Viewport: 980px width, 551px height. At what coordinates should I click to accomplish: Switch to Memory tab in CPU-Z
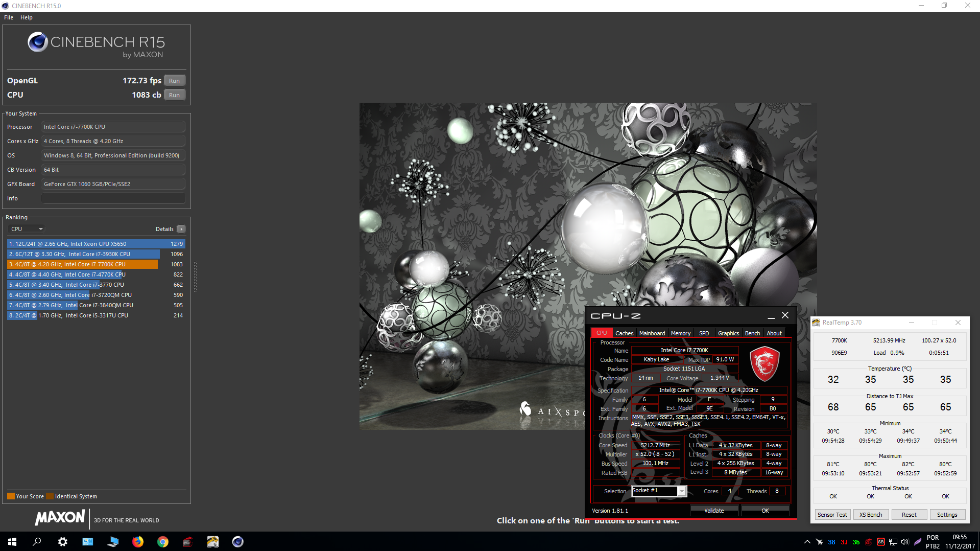pyautogui.click(x=681, y=333)
